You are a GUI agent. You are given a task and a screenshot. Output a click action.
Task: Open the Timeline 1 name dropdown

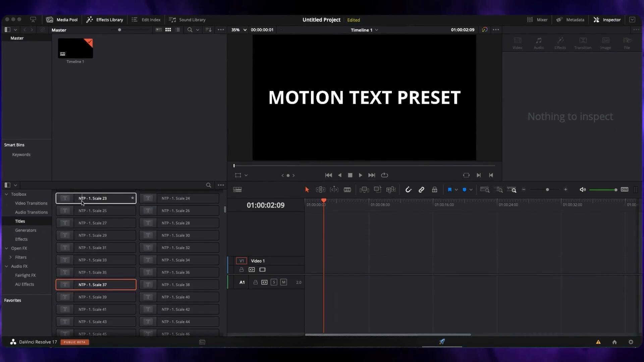click(x=364, y=30)
